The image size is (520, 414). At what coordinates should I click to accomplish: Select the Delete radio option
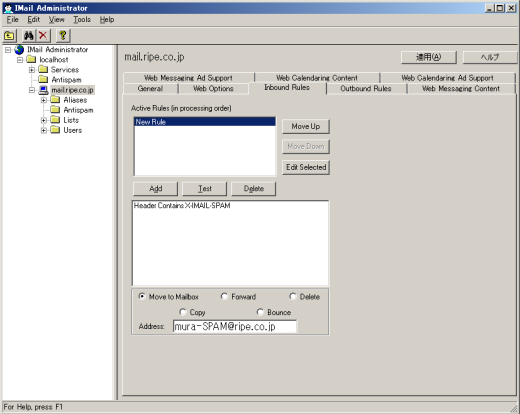click(x=293, y=296)
